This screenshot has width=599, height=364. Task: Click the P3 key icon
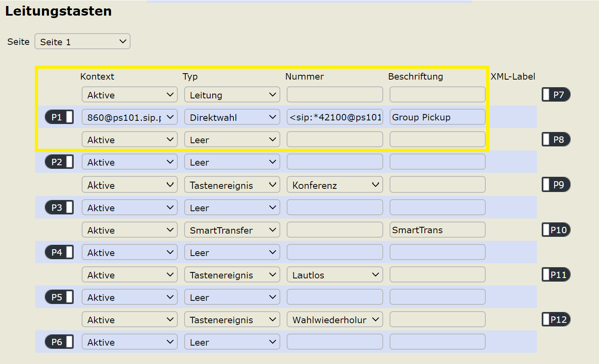click(x=59, y=207)
